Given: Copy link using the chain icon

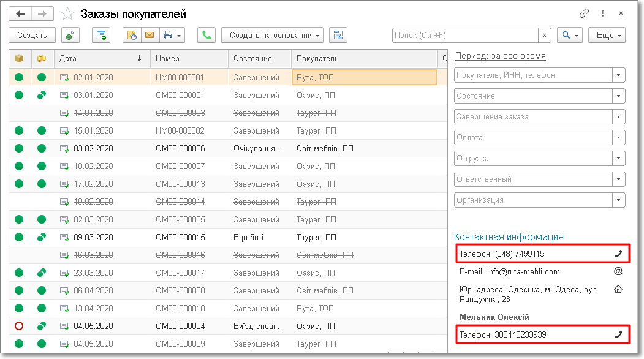Looking at the screenshot, I should (x=584, y=13).
